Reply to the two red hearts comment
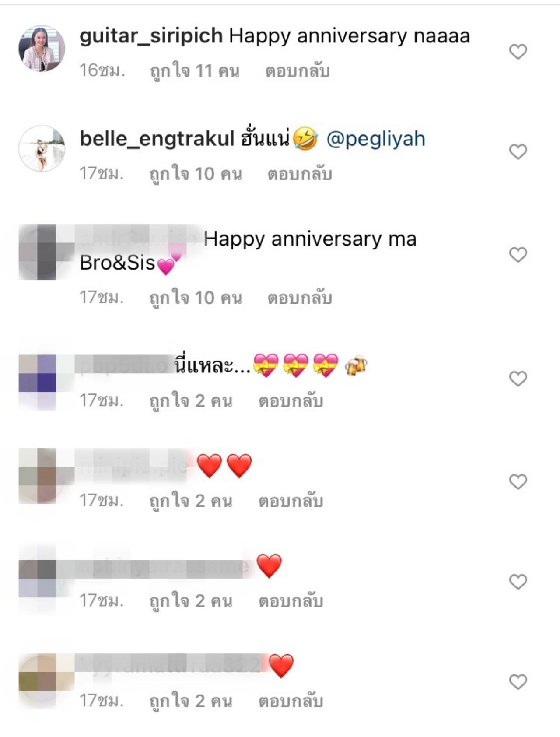The width and height of the screenshot is (560, 737). [291, 501]
